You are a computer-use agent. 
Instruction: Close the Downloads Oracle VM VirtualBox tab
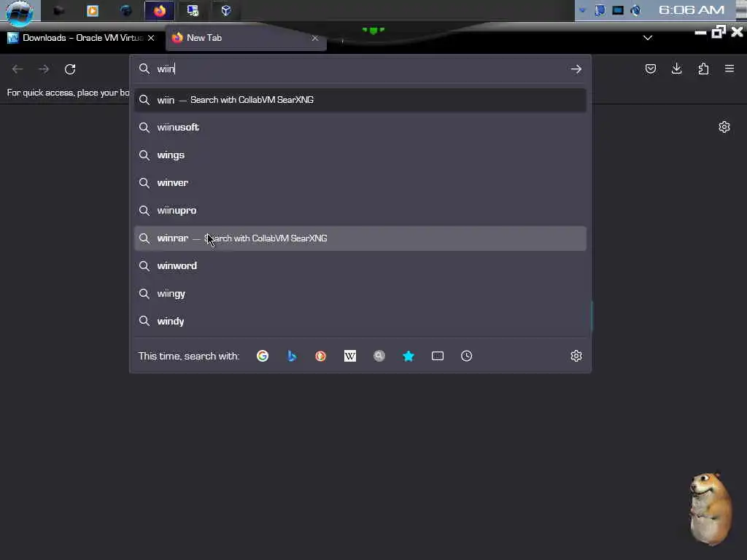tap(150, 38)
